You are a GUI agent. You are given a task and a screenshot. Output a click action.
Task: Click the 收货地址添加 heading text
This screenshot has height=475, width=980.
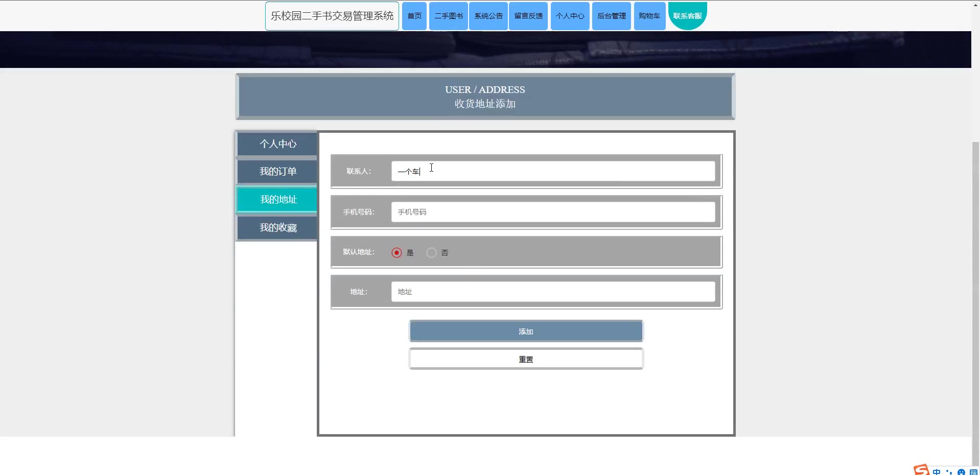(x=485, y=104)
